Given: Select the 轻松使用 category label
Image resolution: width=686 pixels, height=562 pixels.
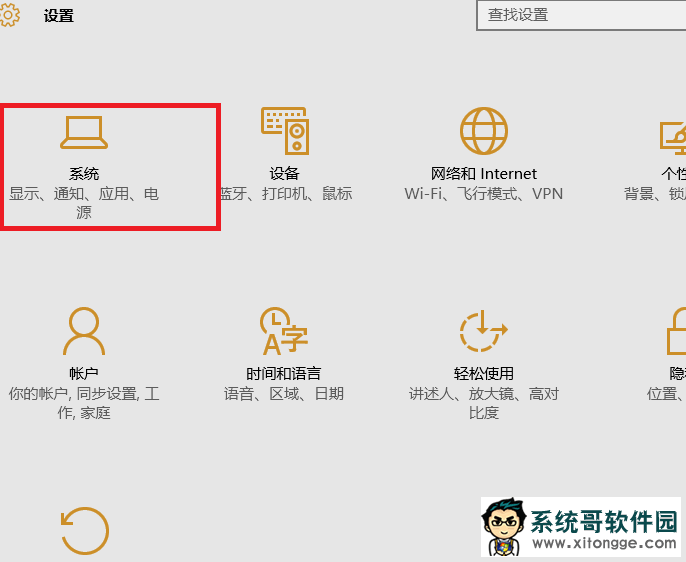Looking at the screenshot, I should click(484, 373).
